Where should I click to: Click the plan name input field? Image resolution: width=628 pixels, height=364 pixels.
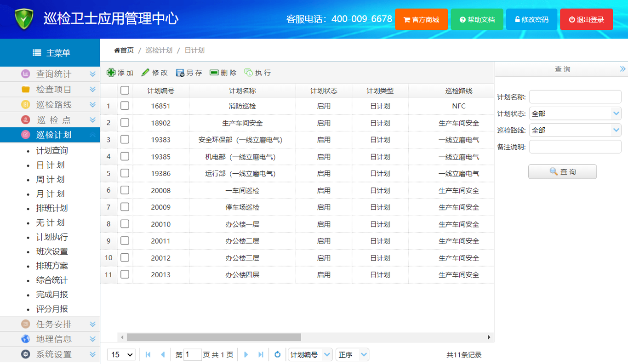click(575, 97)
